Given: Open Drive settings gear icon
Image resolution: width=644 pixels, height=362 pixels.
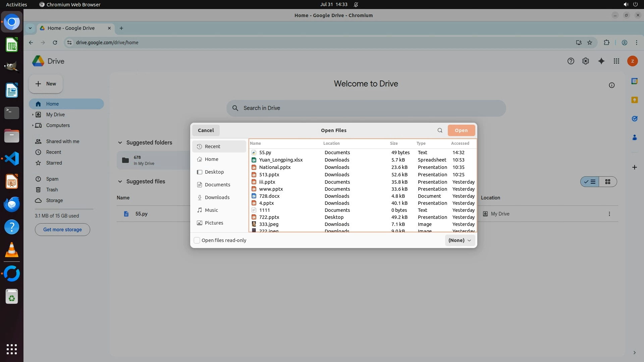Looking at the screenshot, I should pyautogui.click(x=586, y=61).
